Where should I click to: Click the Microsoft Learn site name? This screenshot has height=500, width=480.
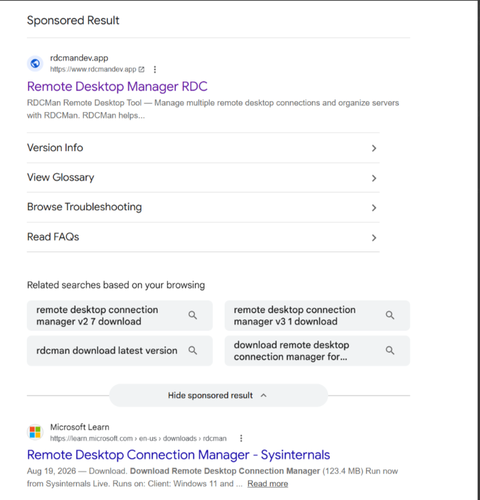(80, 427)
